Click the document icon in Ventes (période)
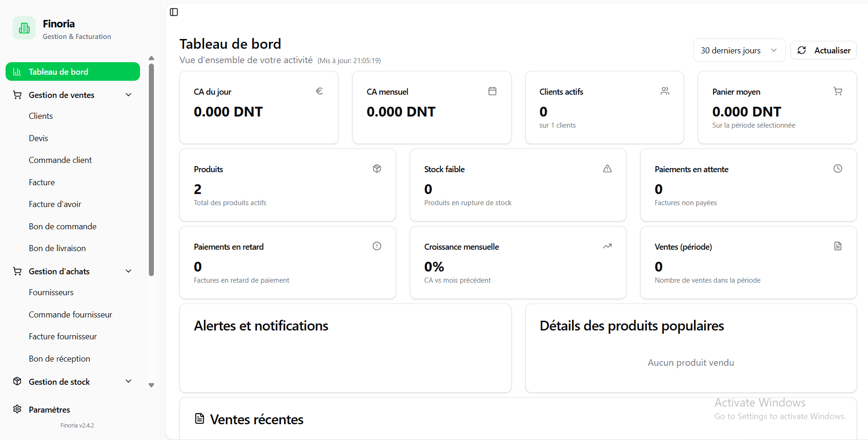868x440 pixels. click(838, 246)
